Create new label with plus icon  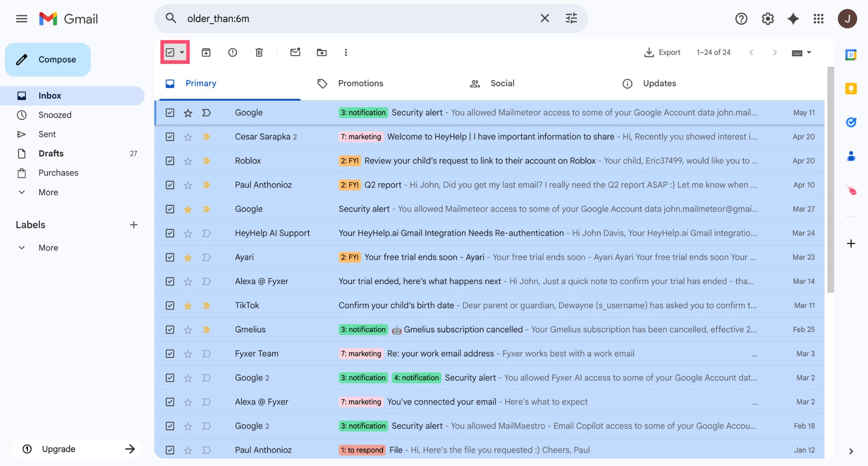[x=133, y=225]
